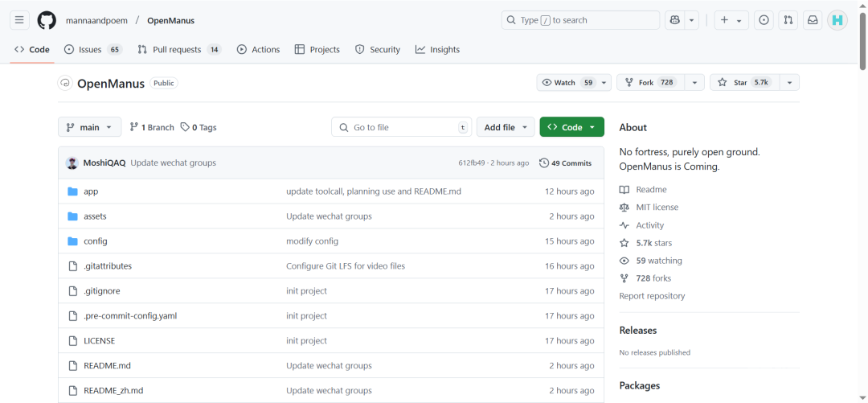Click the star icon next to 5.7k stars
Screen dimensions: 868x403
[x=624, y=243]
